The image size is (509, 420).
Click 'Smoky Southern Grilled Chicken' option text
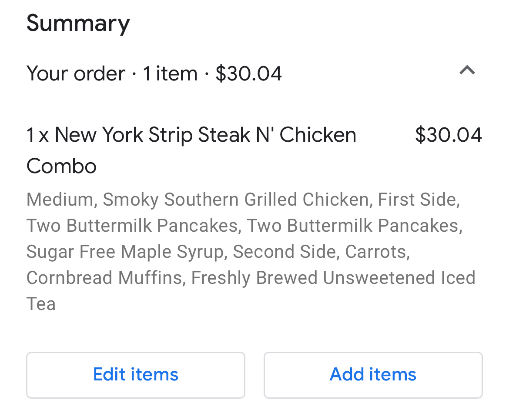point(236,200)
